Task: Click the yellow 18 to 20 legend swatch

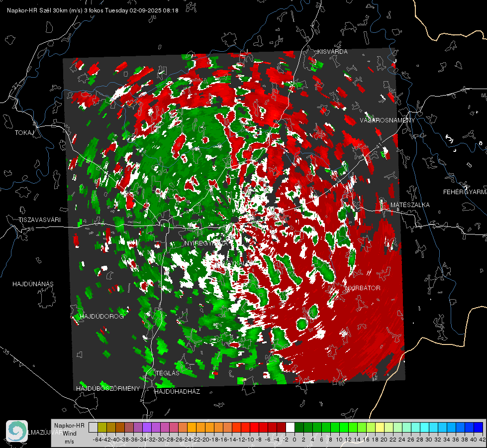Action: click(380, 428)
